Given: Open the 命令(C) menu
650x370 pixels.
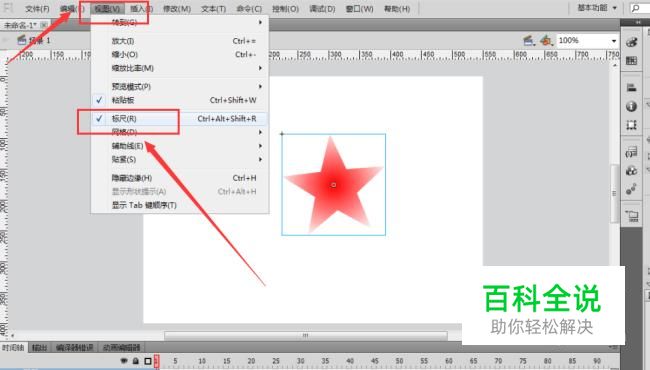Looking at the screenshot, I should [x=249, y=9].
